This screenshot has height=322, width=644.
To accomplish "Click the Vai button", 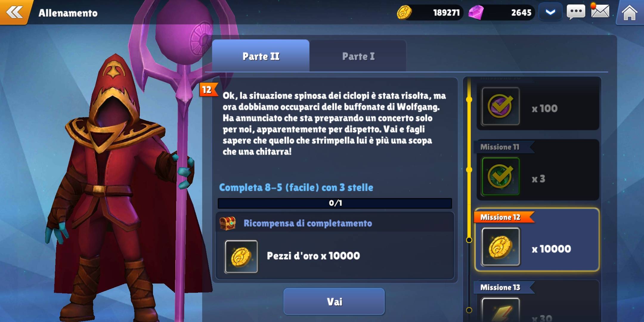I will 334,301.
